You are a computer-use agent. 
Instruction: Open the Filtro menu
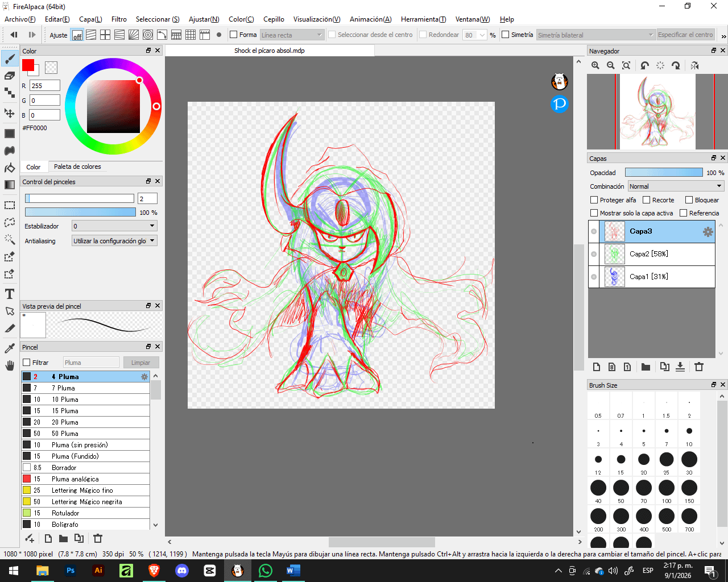tap(119, 19)
